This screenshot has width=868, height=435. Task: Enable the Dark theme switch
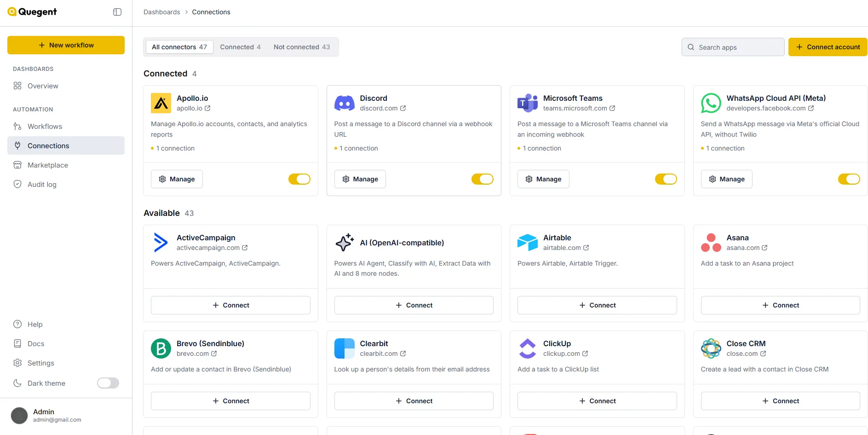click(108, 383)
